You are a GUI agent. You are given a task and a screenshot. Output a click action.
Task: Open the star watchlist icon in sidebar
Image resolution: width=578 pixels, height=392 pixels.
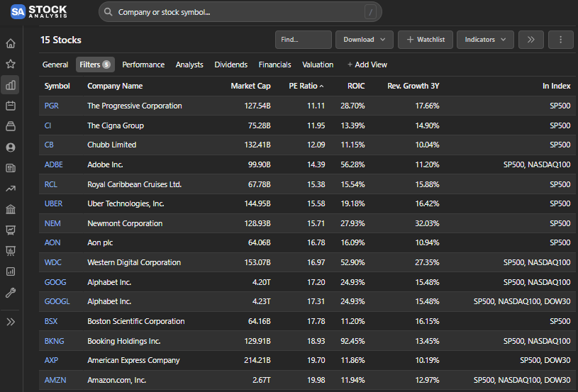pyautogui.click(x=11, y=64)
